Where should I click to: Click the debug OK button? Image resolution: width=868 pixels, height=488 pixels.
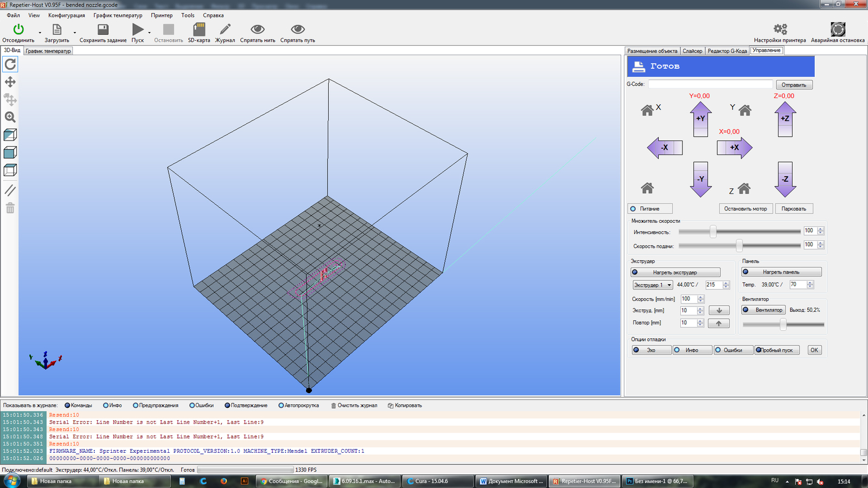click(814, 350)
